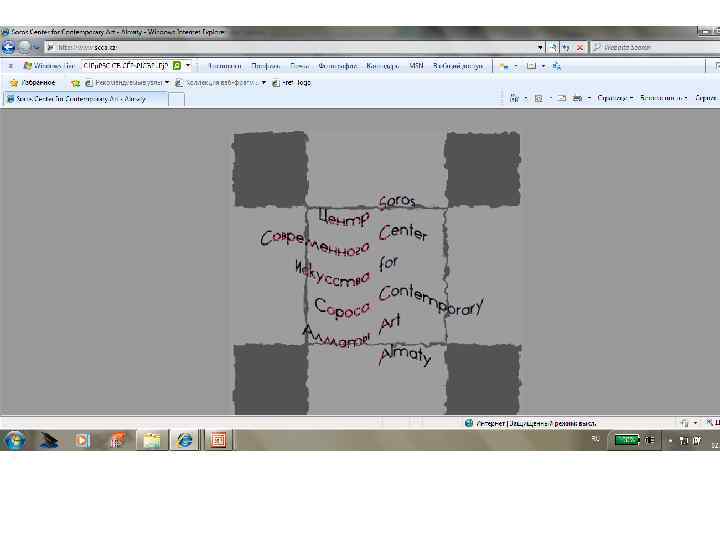Image resolution: width=720 pixels, height=540 pixels.
Task: Click the top-right dark square on page
Action: click(483, 169)
